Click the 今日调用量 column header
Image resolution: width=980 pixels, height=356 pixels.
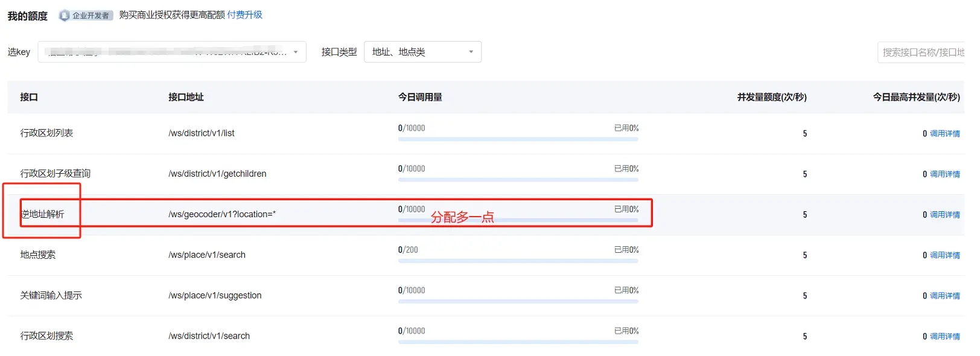coord(420,97)
